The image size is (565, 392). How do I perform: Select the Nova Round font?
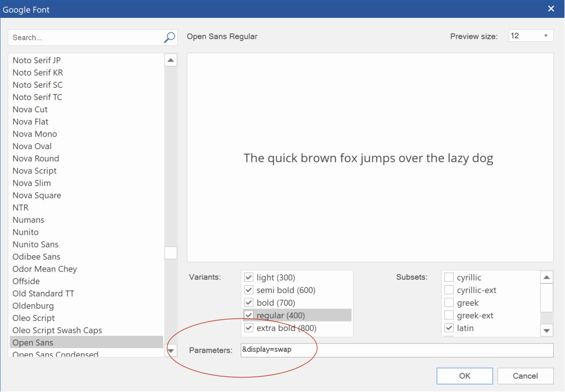pos(86,158)
